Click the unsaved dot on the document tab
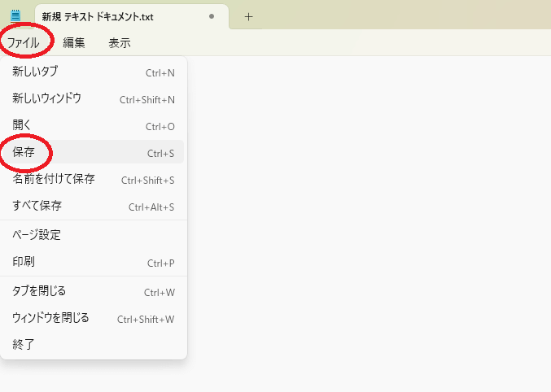Image resolution: width=551 pixels, height=392 pixels. [x=212, y=16]
